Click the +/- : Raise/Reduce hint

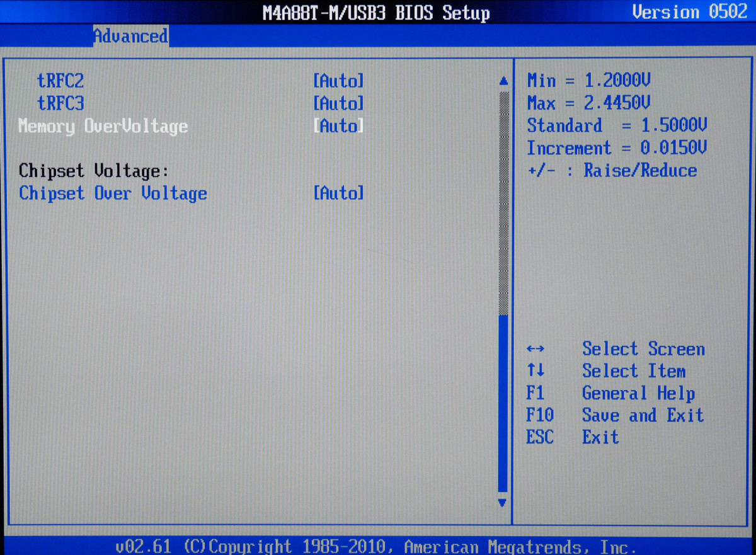coord(612,171)
